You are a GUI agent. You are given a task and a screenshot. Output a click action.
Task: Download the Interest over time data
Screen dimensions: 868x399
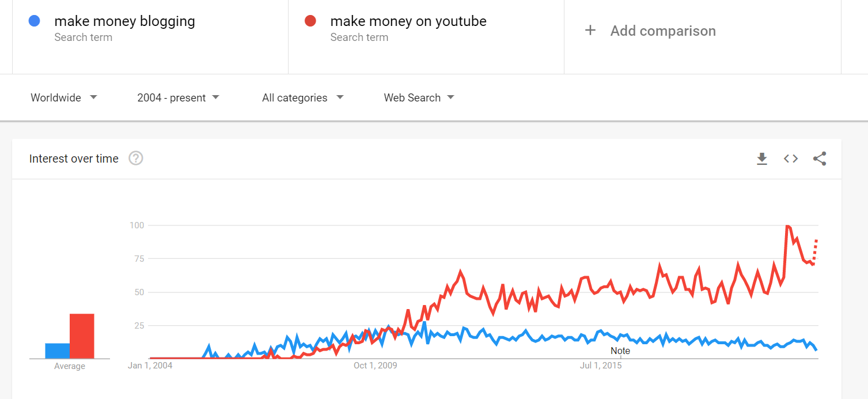[762, 159]
